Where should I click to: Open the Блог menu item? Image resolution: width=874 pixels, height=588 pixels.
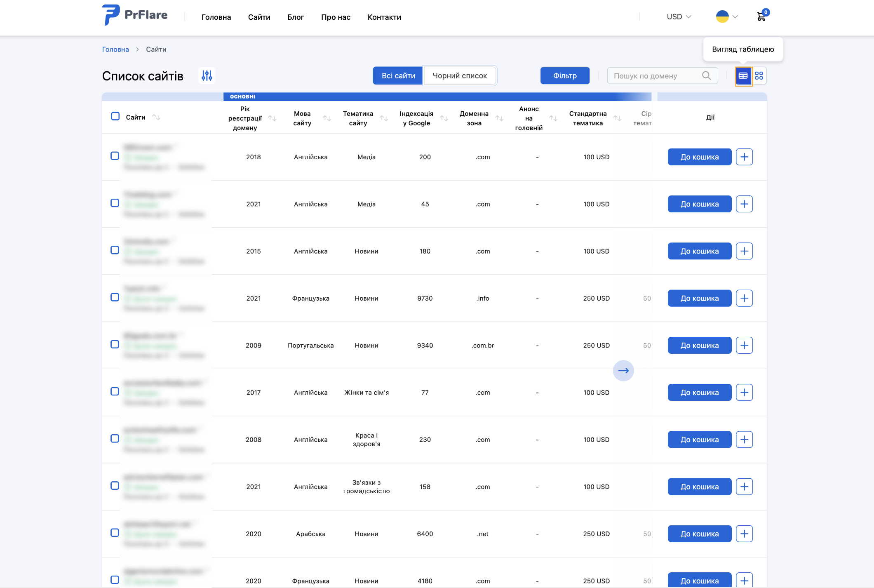coord(296,17)
